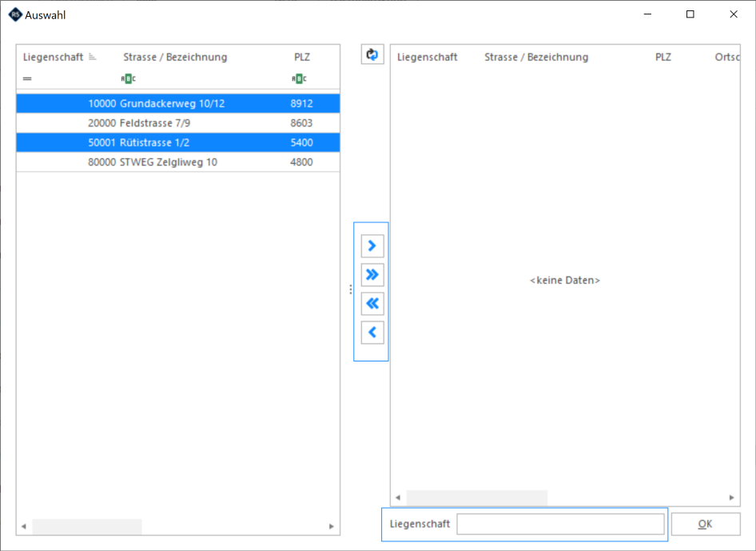The image size is (756, 551).
Task: Sort by left Strasse / Bezeichnung header
Action: pyautogui.click(x=175, y=57)
